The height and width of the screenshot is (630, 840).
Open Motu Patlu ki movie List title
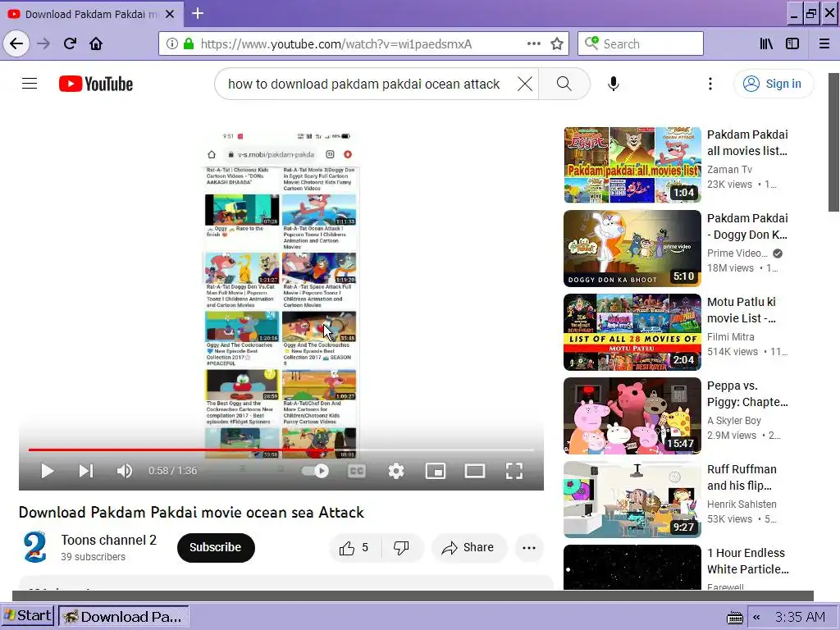(x=742, y=310)
